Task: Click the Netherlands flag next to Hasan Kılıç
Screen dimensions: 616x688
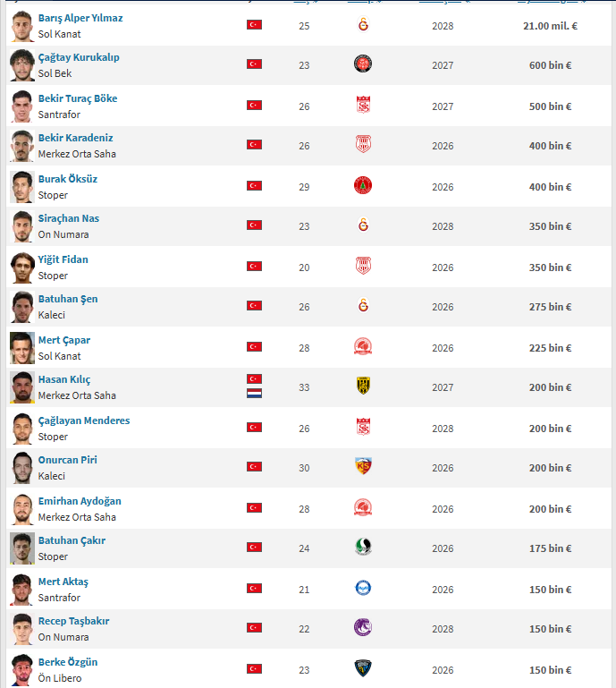Action: point(254,394)
